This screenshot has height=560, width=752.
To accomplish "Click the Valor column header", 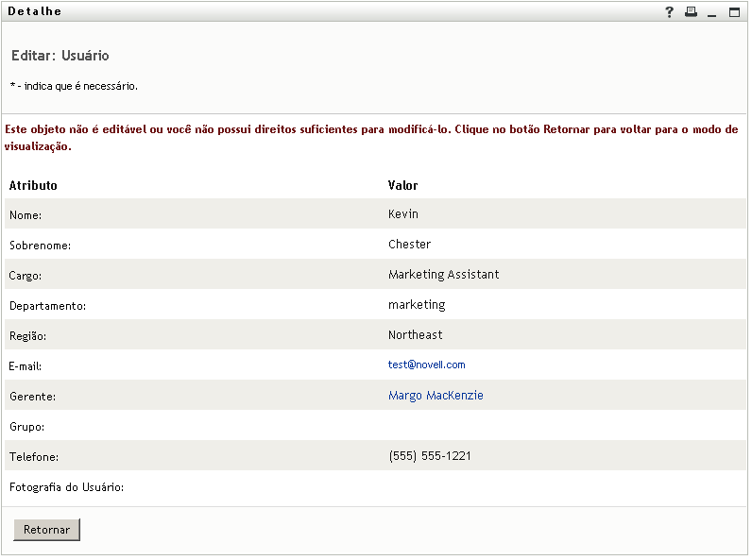I will (402, 186).
